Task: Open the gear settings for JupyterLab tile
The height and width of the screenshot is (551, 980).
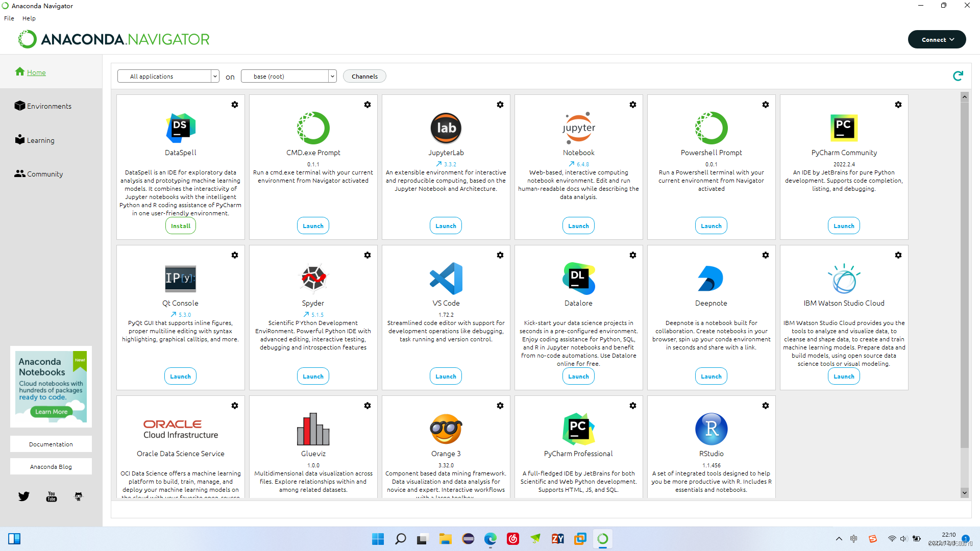Action: click(x=500, y=105)
